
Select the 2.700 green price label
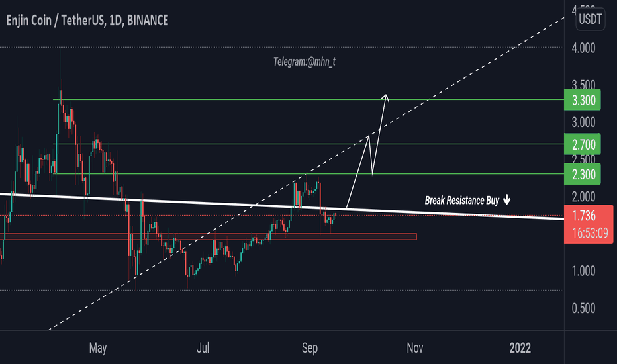point(583,144)
